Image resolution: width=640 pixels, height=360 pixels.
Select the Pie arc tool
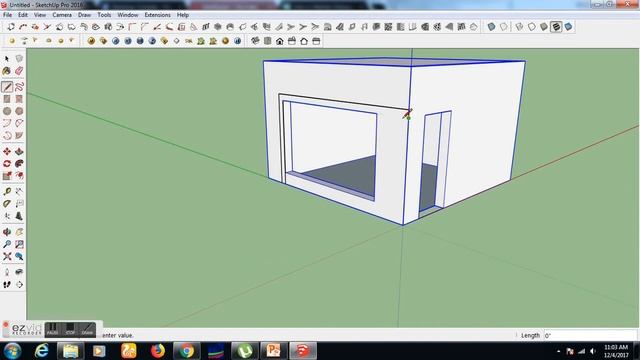(19, 135)
